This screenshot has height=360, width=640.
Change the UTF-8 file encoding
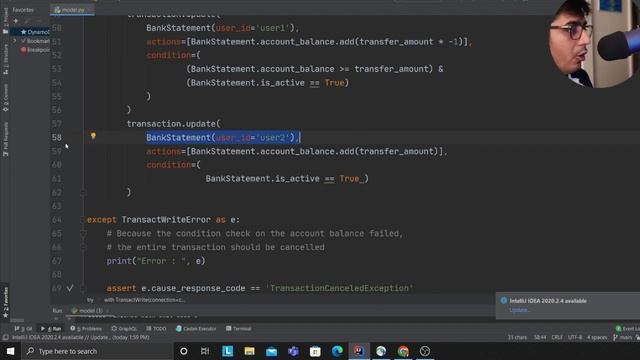pos(575,338)
